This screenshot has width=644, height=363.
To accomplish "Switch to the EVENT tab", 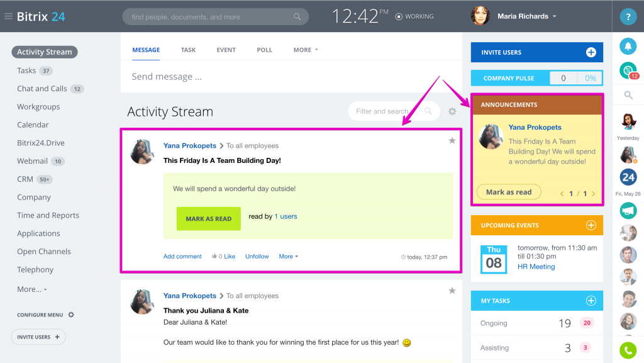I will pos(226,50).
